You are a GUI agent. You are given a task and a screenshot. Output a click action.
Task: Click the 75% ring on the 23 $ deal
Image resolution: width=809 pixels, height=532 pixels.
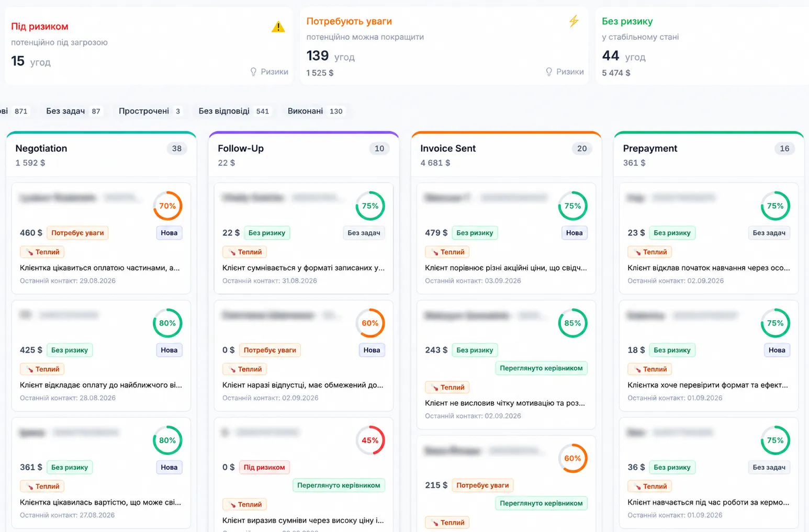click(775, 206)
